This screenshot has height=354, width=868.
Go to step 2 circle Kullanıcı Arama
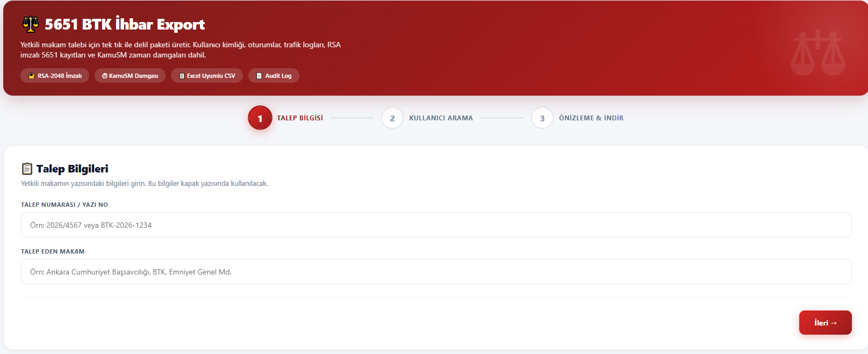(392, 118)
